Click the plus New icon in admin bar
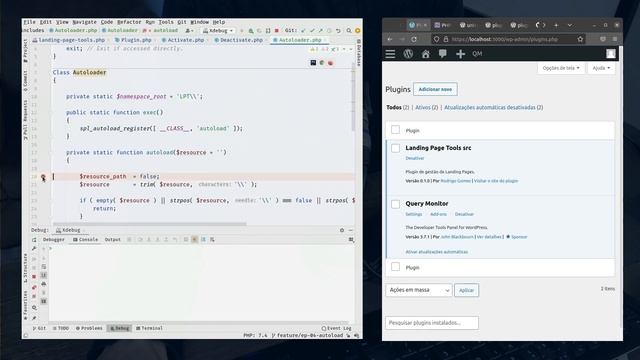Screen dimensions: 640x360 pos(460,54)
